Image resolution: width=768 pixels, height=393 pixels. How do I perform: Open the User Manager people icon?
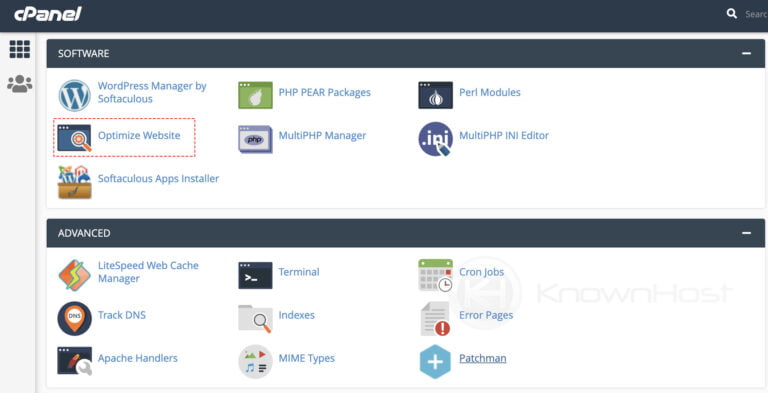coord(20,84)
